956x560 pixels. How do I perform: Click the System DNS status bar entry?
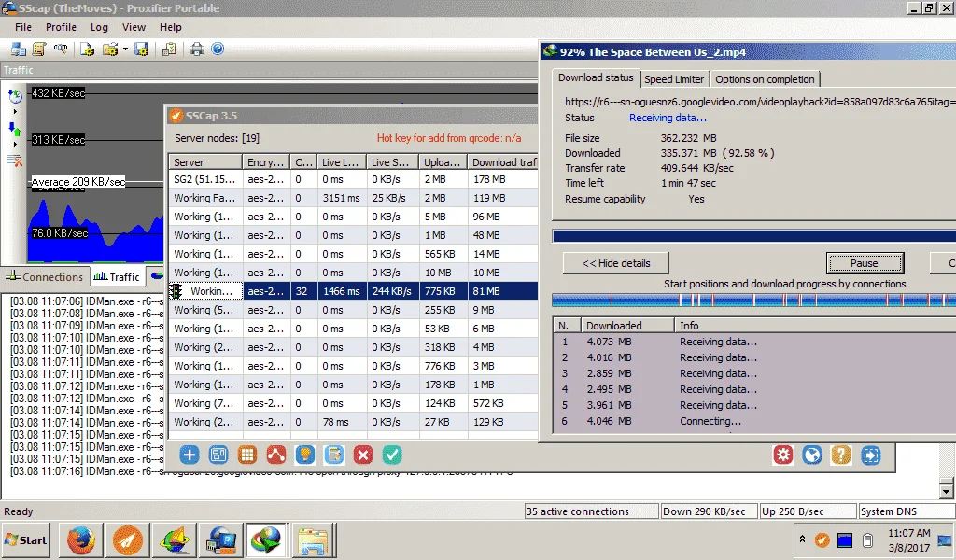(906, 511)
